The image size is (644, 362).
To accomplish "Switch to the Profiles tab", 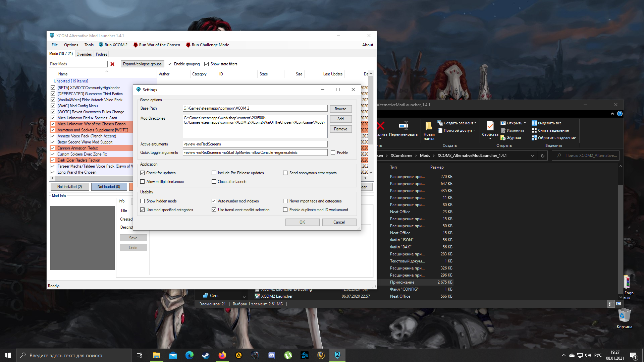I will click(x=102, y=54).
